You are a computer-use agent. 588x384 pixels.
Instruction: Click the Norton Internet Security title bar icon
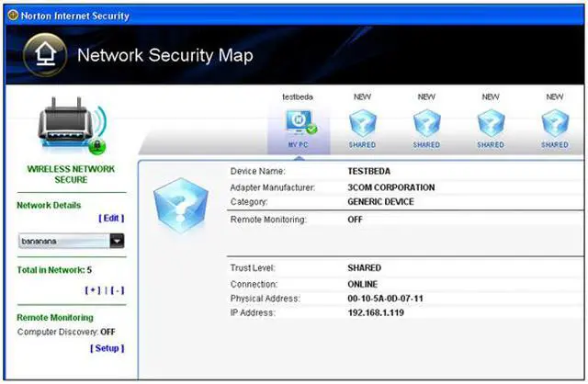click(11, 16)
